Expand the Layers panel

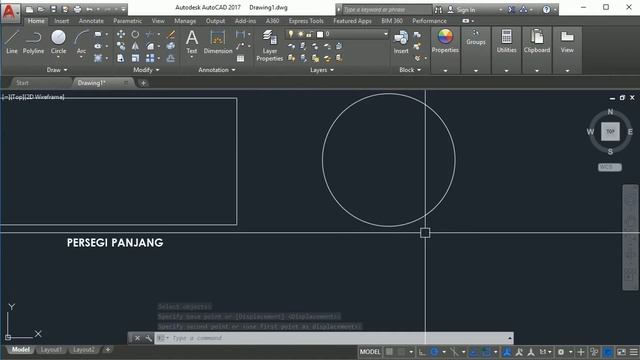click(x=322, y=70)
